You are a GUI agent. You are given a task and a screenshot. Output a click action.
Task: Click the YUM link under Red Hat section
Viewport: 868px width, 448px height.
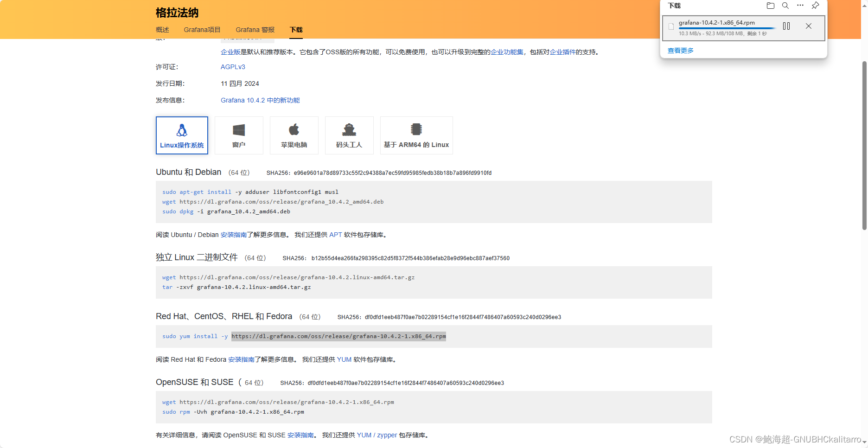click(344, 359)
